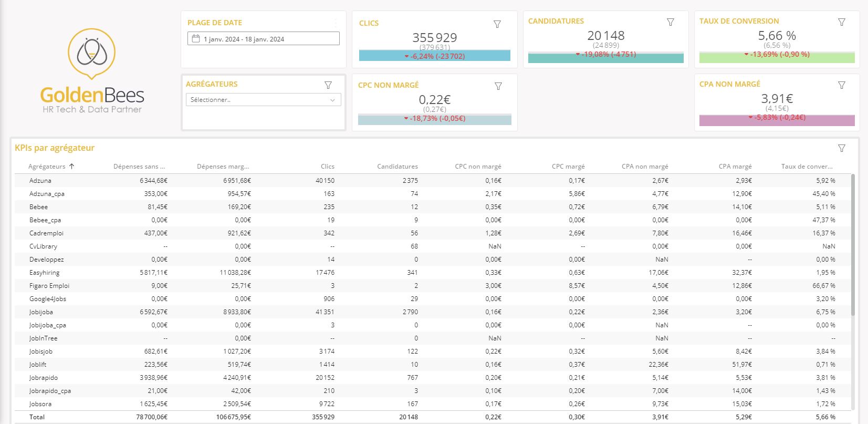Click the 0,22€ CPC KPI value
The image size is (868, 424).
pos(435,100)
